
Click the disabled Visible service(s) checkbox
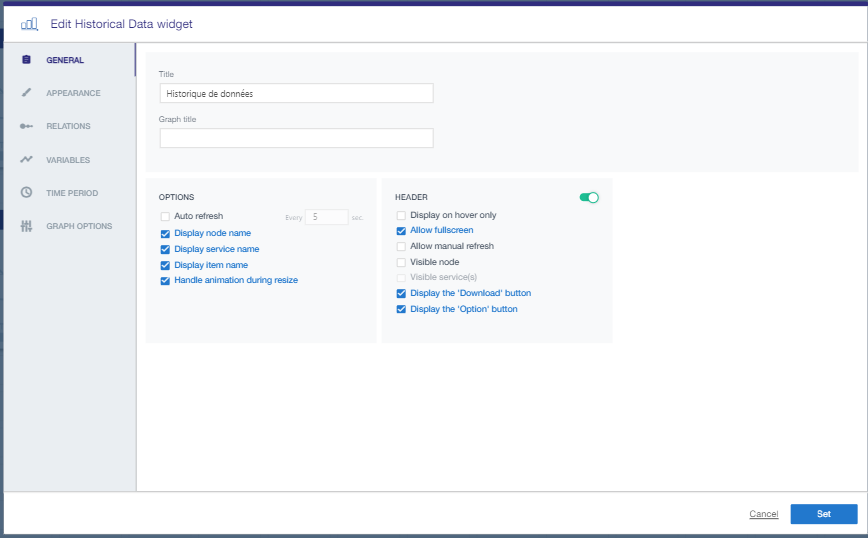point(401,277)
